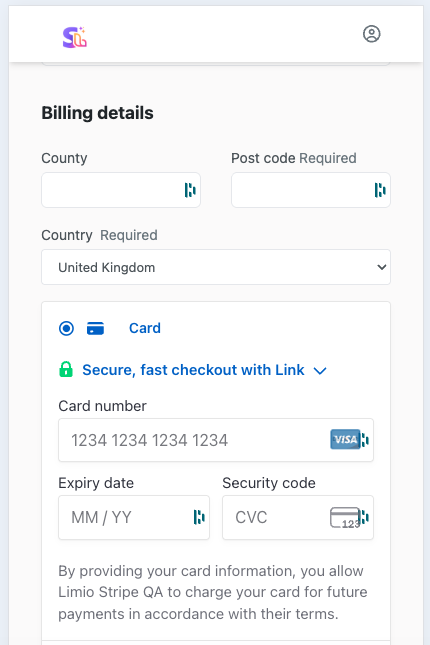Expand the Link checkout chevron arrow

point(320,371)
